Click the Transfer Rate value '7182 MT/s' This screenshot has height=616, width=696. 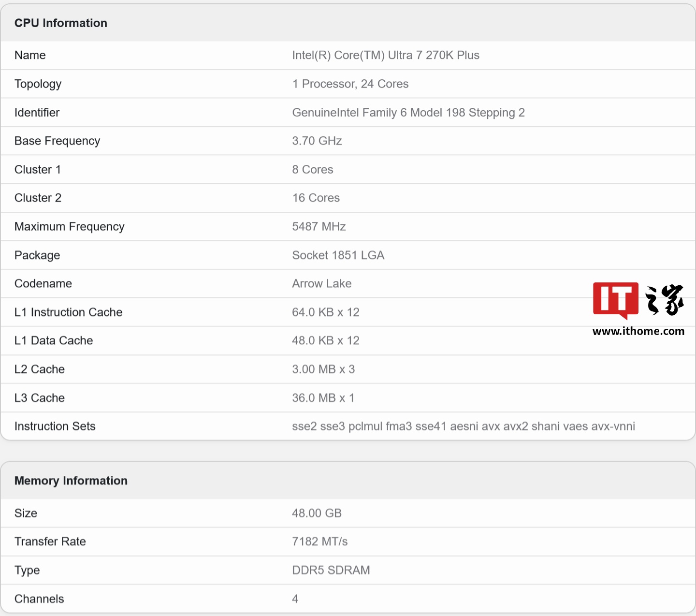pos(320,542)
